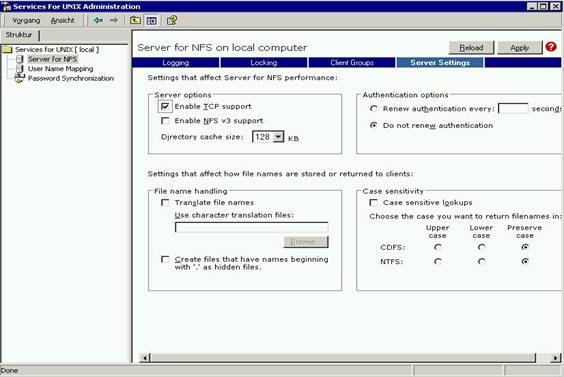The width and height of the screenshot is (564, 377).
Task: Choose Upper case for NTFS
Action: click(x=438, y=262)
